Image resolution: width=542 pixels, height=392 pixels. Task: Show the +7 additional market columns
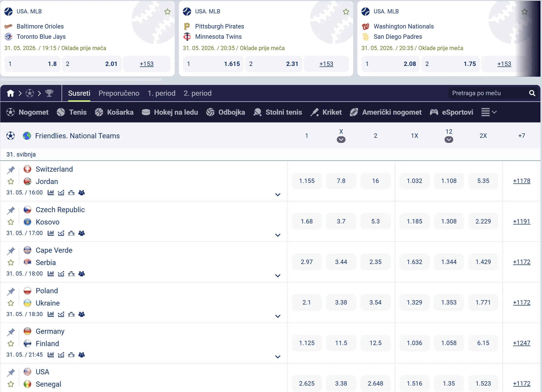coord(521,136)
